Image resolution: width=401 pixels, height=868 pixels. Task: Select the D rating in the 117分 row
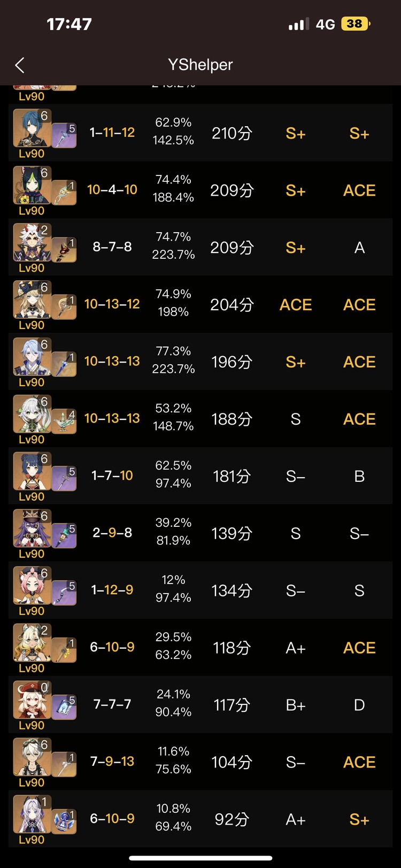point(359,705)
